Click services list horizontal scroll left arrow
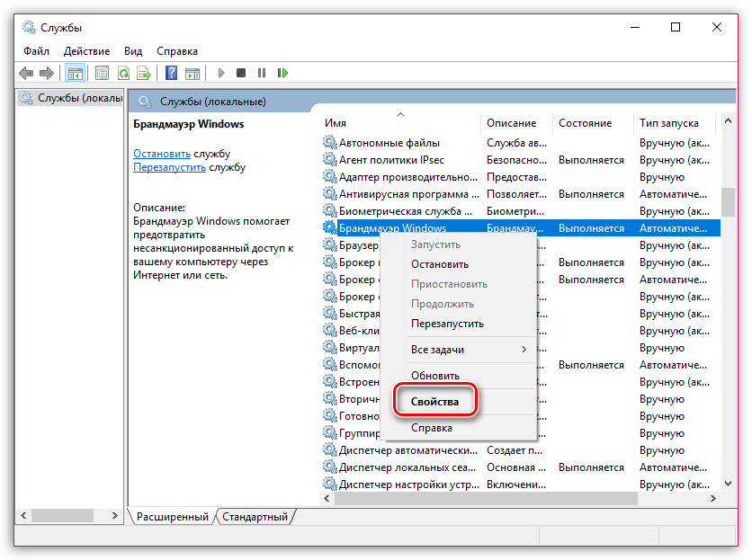The height and width of the screenshot is (560, 752). click(327, 499)
